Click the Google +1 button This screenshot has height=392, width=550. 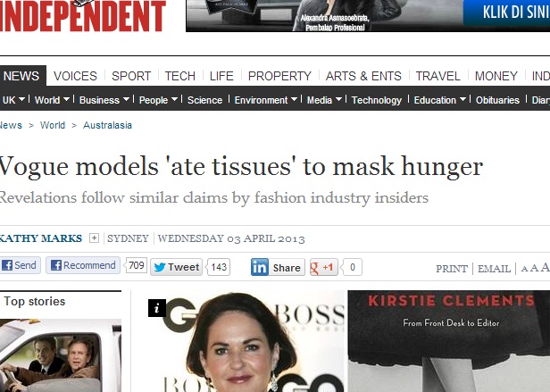tap(323, 267)
